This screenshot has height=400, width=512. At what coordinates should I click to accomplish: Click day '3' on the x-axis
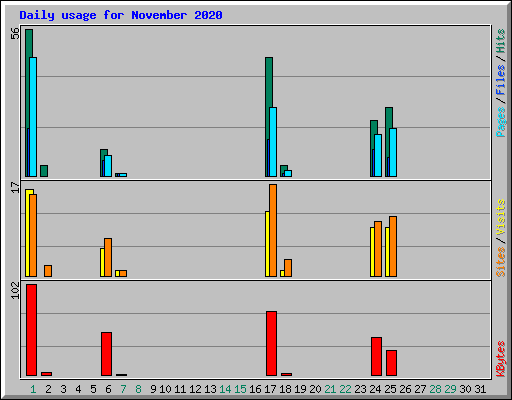(x=63, y=389)
